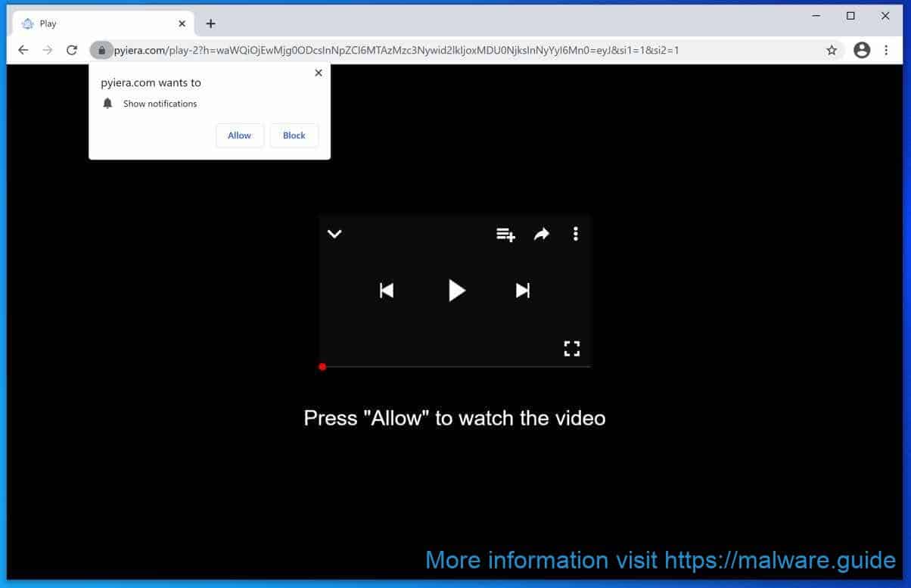Toggle fullscreen on the video player

(x=572, y=348)
